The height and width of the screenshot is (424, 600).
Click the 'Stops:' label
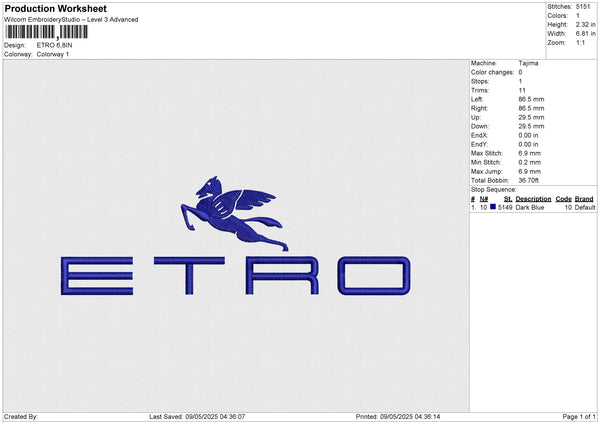pos(480,81)
